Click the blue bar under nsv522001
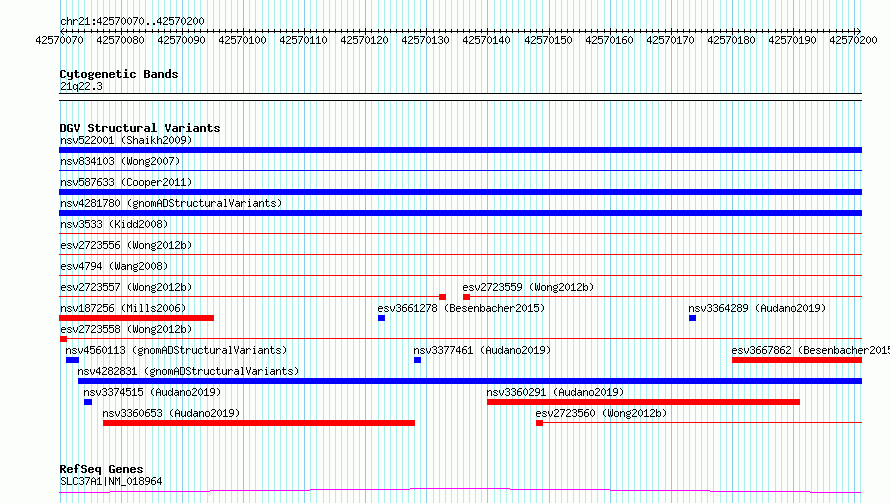The width and height of the screenshot is (890, 503). click(460, 150)
